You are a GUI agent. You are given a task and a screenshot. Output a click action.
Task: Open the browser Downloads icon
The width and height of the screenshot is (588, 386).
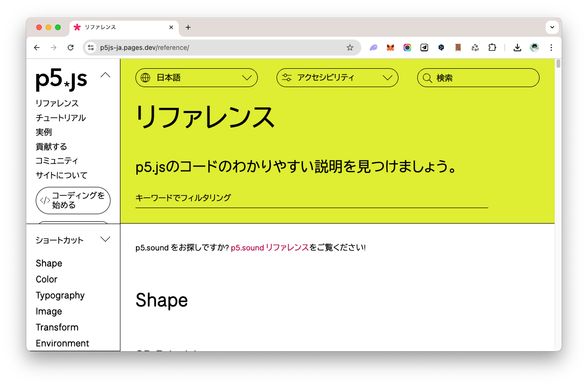tap(517, 48)
